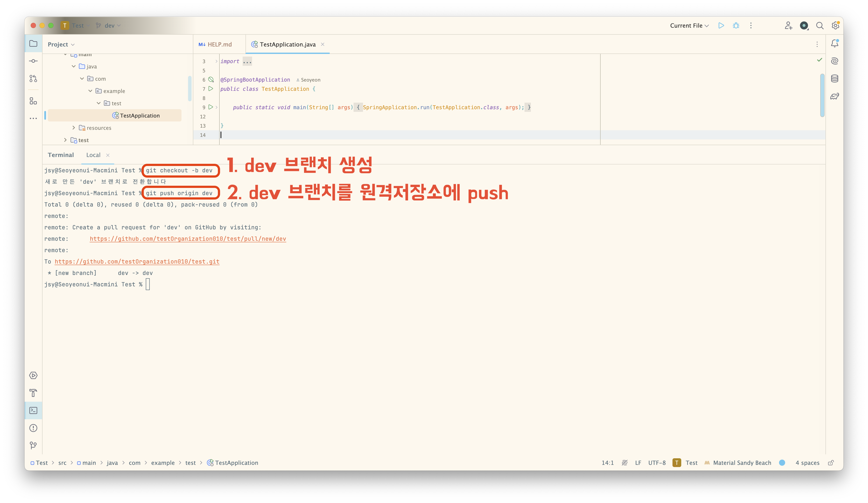The image size is (868, 503).
Task: Click the Debug bug icon in toolbar
Action: [736, 25]
